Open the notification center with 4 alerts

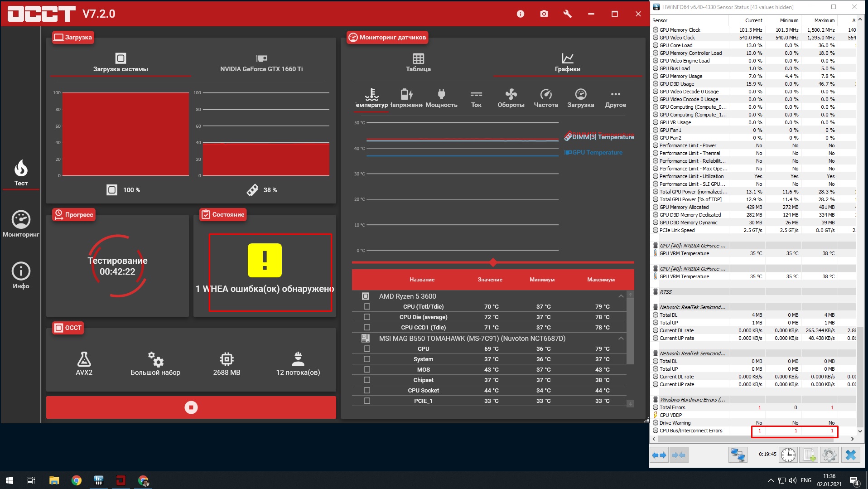(854, 480)
